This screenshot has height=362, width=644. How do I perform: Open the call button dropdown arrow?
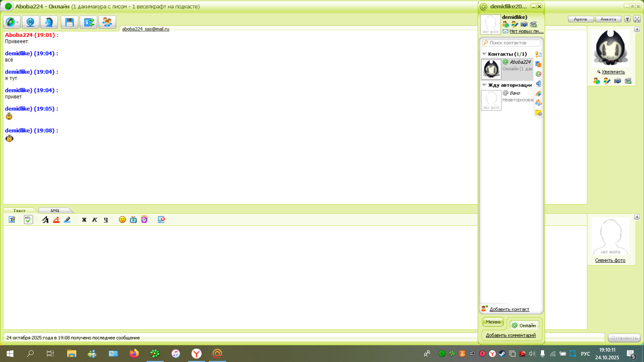coord(17,22)
